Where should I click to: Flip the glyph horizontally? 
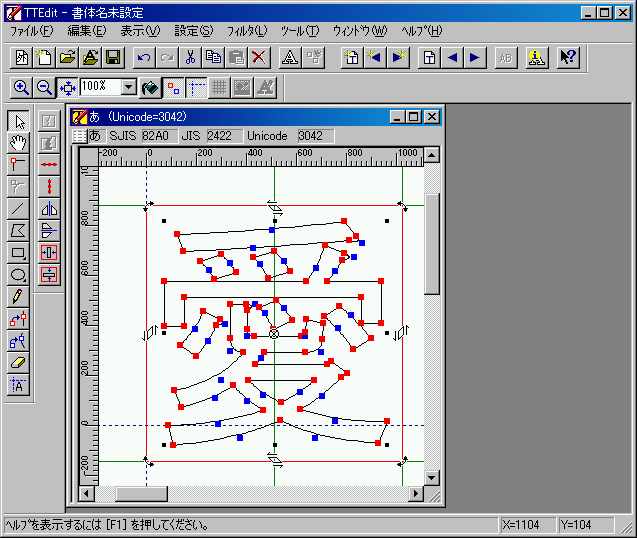pos(49,208)
